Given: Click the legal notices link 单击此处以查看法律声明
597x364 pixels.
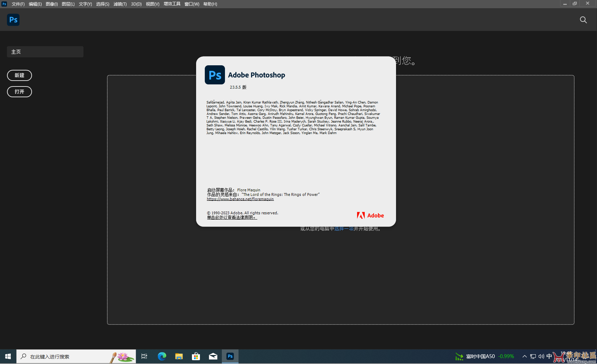Looking at the screenshot, I should 232,217.
